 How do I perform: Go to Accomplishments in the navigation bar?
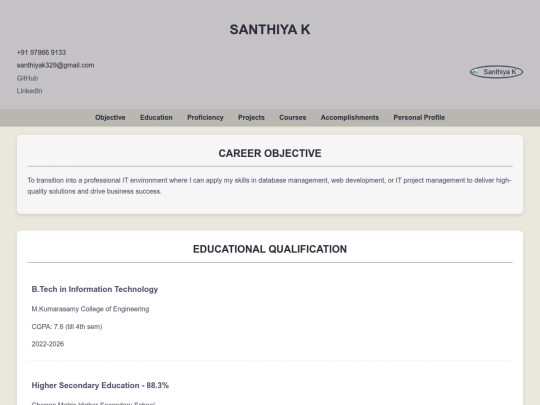(350, 117)
